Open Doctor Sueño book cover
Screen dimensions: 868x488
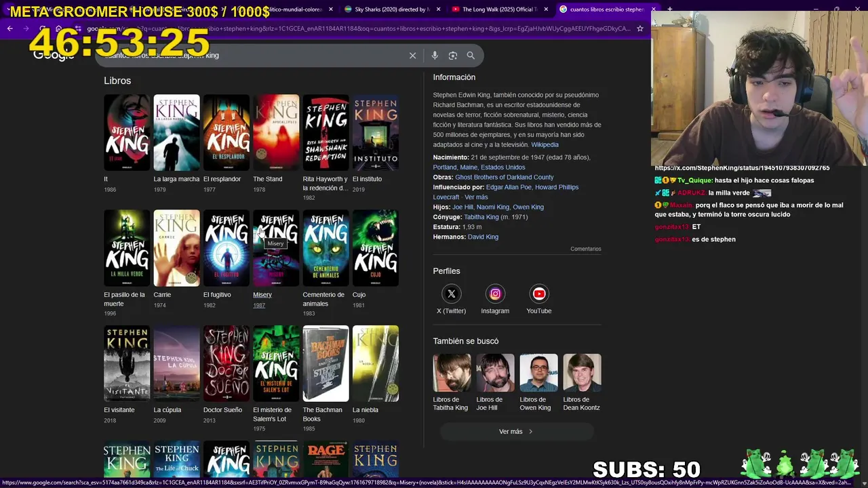pyautogui.click(x=226, y=363)
